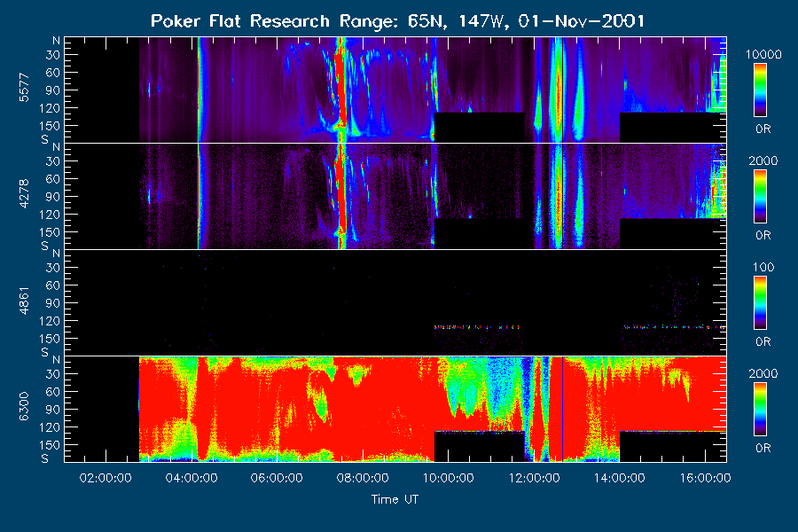
Task: Click the 100 color scale maximum label
Action: pyautogui.click(x=763, y=267)
